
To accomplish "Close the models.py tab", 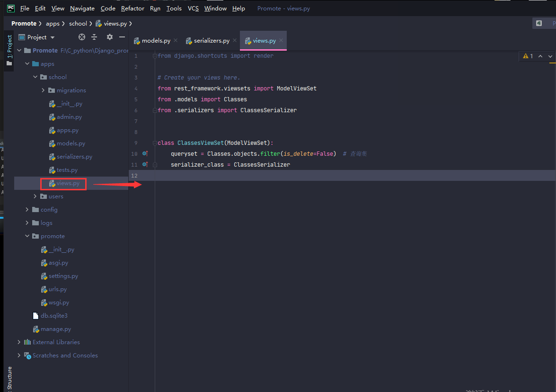I will click(176, 40).
